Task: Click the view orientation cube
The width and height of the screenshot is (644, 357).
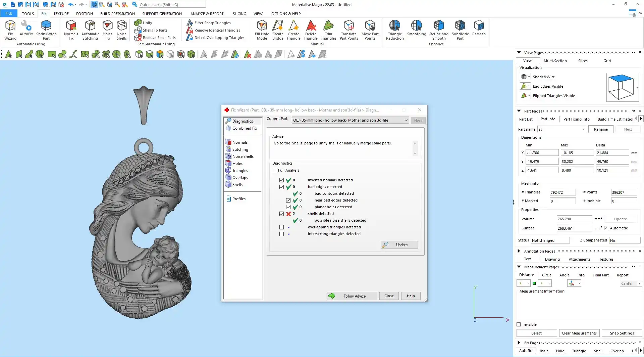Action: 621,87
